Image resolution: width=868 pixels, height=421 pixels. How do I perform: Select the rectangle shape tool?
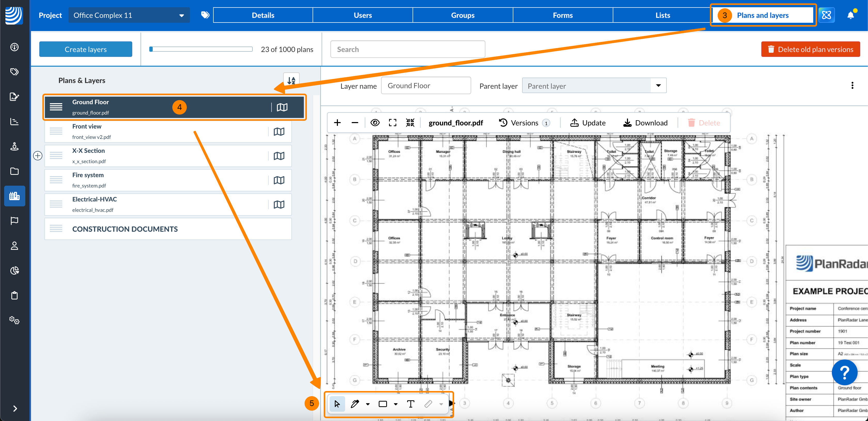tap(383, 404)
